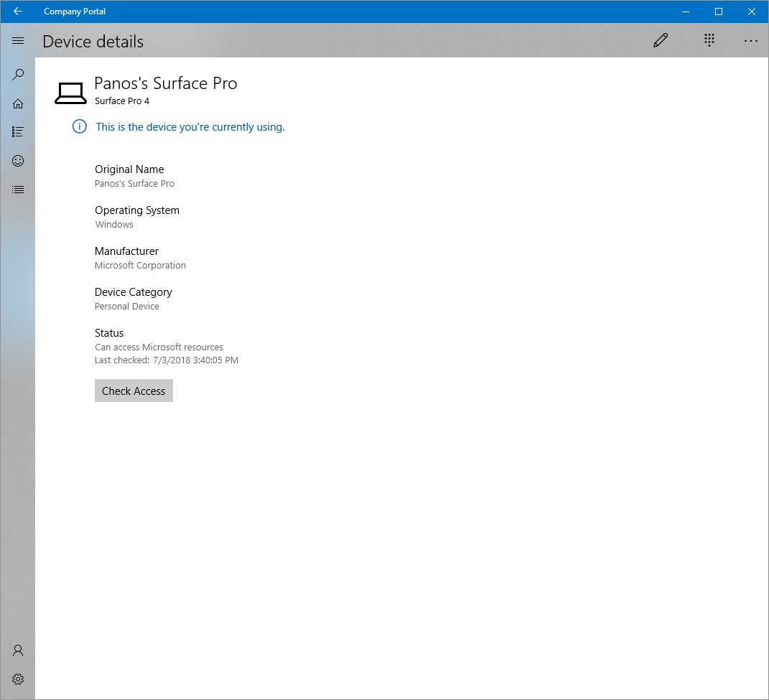The image size is (769, 700).
Task: Click the dial pad icon in the toolbar
Action: pos(709,40)
